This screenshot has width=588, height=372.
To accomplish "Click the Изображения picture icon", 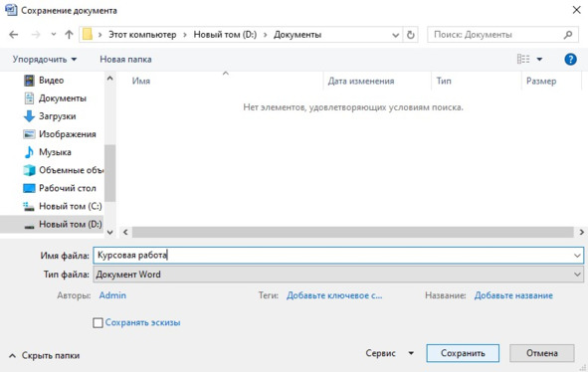I will tap(29, 134).
